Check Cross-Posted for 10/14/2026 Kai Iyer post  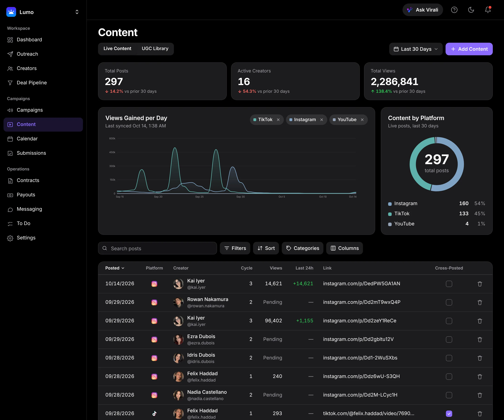[449, 284]
